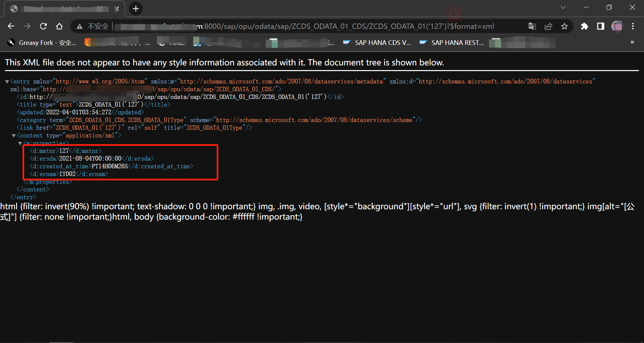
Task: Open tab search dropdown arrow
Action: [563, 7]
